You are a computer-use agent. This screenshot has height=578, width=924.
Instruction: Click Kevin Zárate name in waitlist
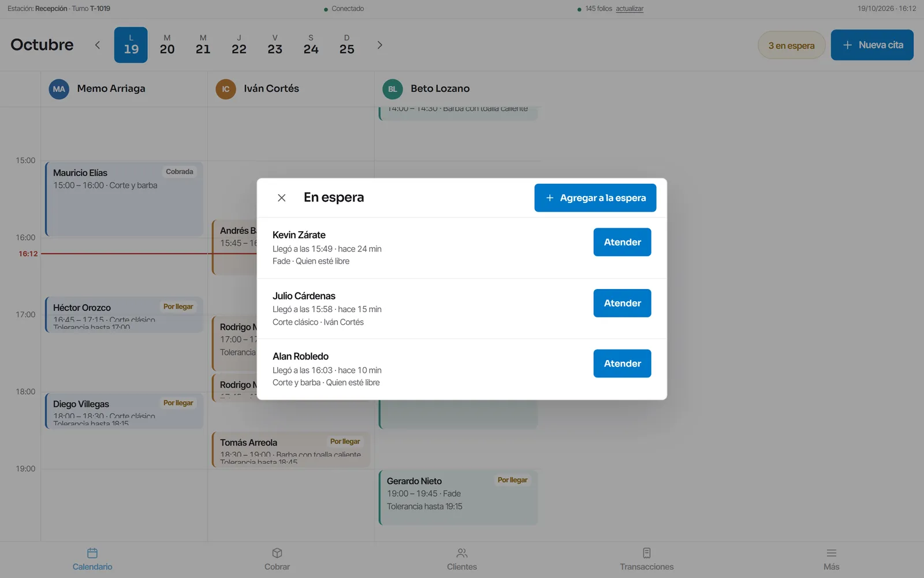299,235
